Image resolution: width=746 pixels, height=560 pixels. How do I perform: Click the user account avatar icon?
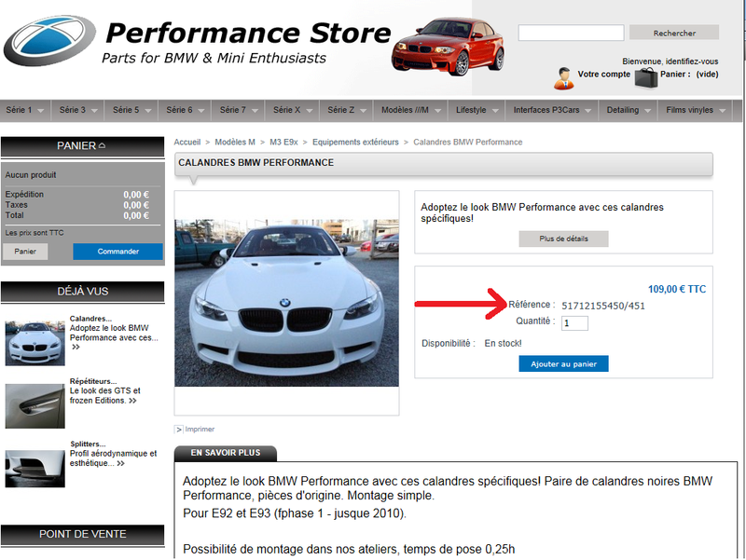point(564,78)
